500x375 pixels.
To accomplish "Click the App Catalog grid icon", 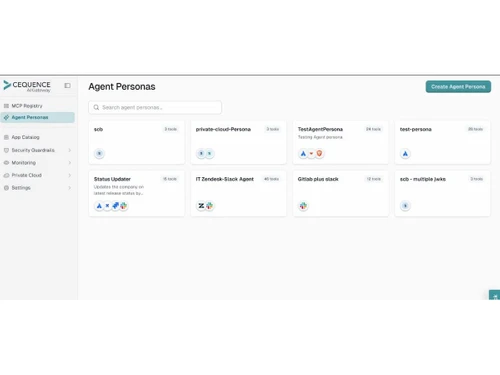I will 6,137.
